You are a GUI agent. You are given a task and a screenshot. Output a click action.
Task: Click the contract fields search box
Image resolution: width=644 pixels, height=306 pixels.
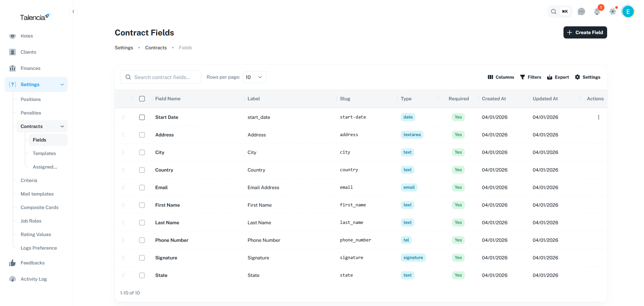(160, 77)
